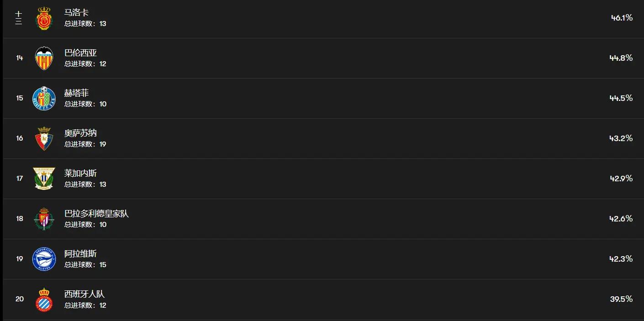This screenshot has width=644, height=321.
Task: Open team name 莱加内斯
Action: coord(80,174)
